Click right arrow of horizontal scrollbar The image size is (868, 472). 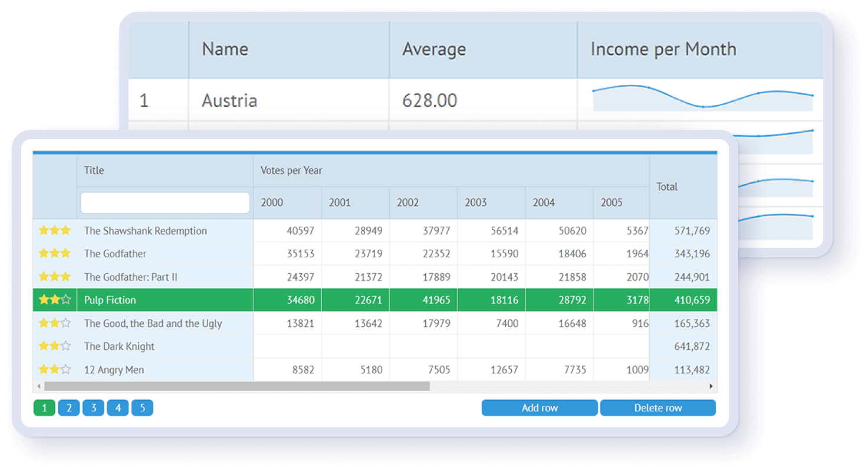tap(711, 386)
